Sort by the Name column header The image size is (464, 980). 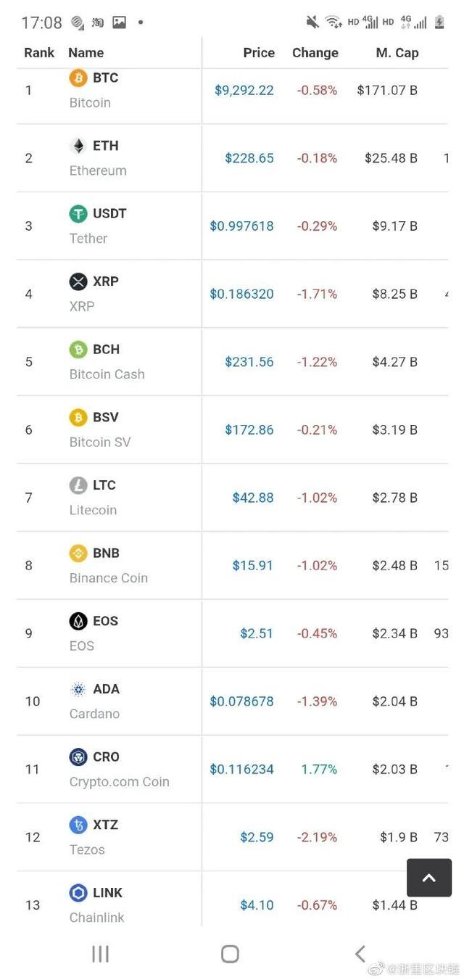click(x=86, y=53)
